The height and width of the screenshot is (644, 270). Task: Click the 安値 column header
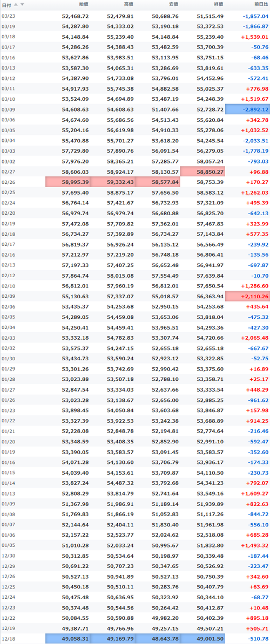click(173, 4)
